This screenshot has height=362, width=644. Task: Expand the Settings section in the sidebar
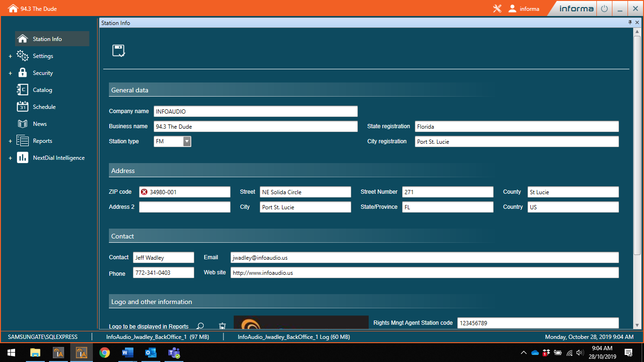[x=10, y=56]
